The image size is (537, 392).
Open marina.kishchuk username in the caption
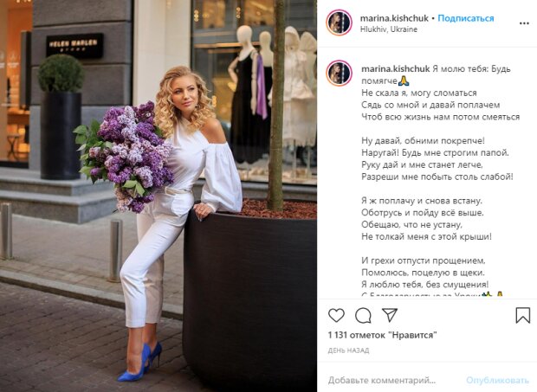(396, 68)
